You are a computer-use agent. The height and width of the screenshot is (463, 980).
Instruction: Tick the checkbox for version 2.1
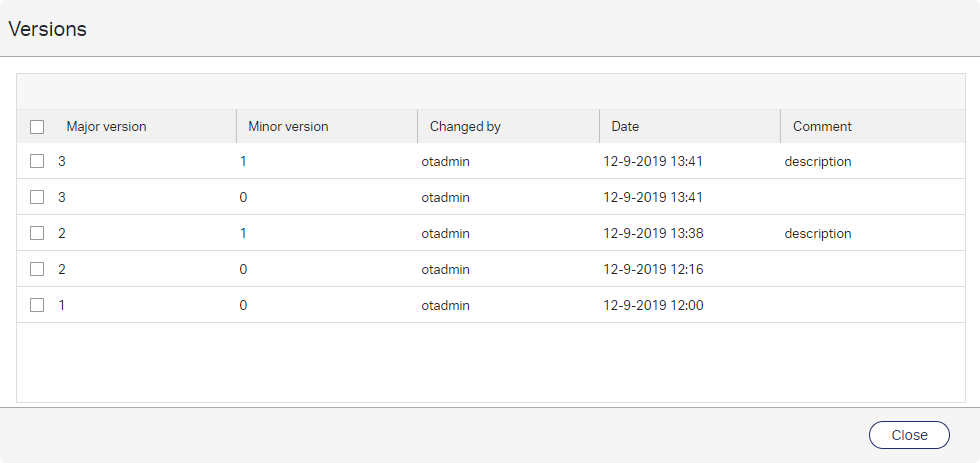37,233
